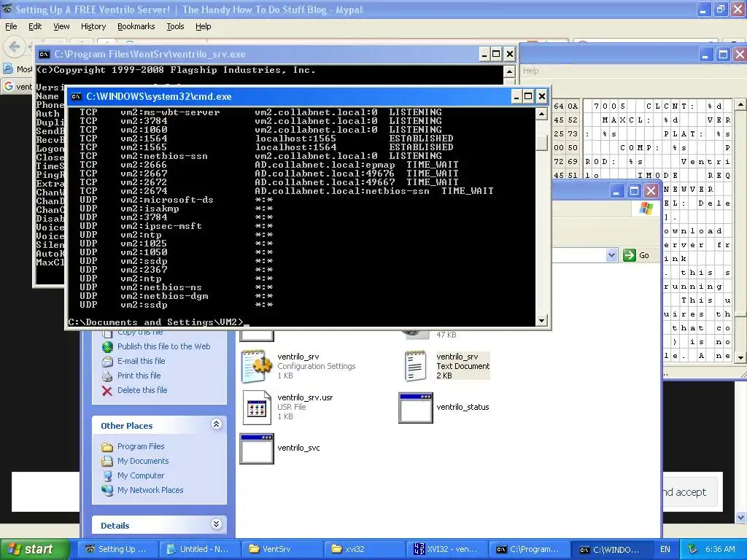Screen dimensions: 747x560
Task: Click the 'Most' bookmark toolbar icon
Action: click(x=8, y=69)
